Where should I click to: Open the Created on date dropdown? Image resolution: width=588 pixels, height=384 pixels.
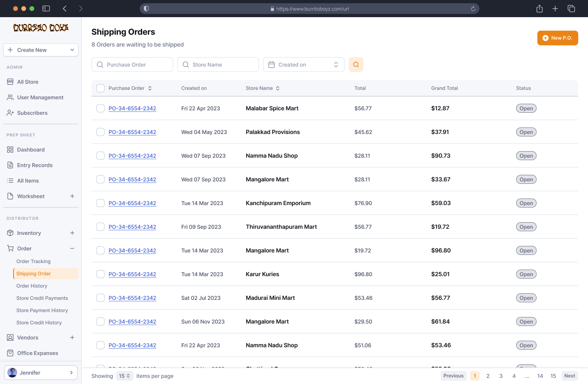coord(304,65)
